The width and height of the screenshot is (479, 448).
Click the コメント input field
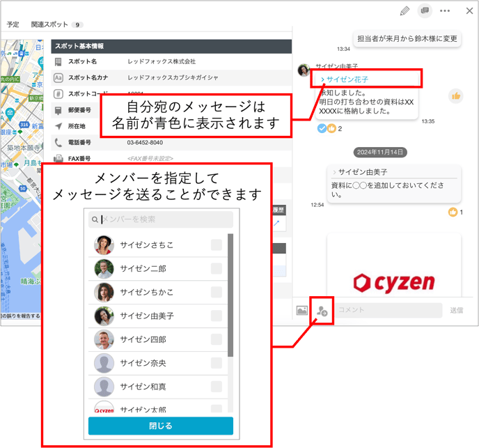388,310
